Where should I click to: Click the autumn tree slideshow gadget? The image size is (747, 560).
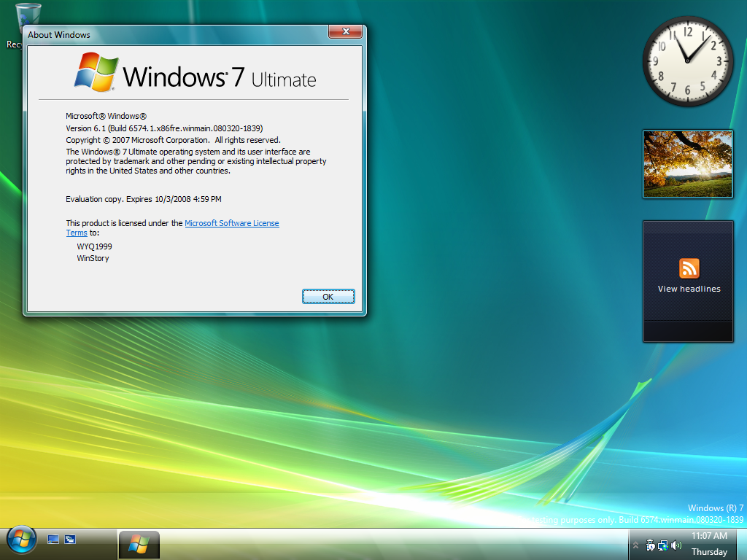tap(687, 163)
